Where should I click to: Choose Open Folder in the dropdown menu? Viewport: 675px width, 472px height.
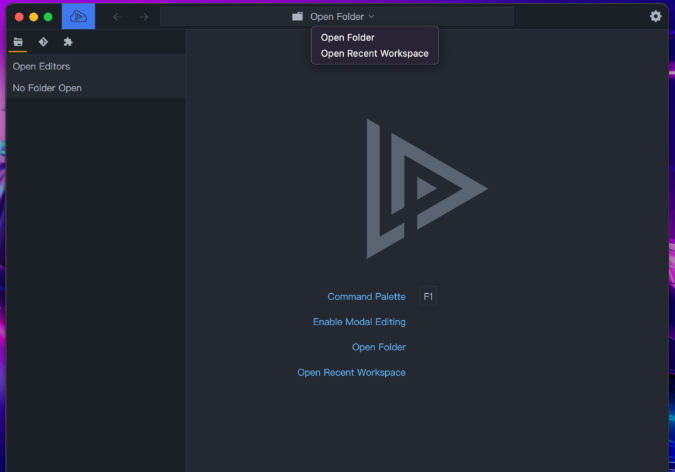coord(375,37)
